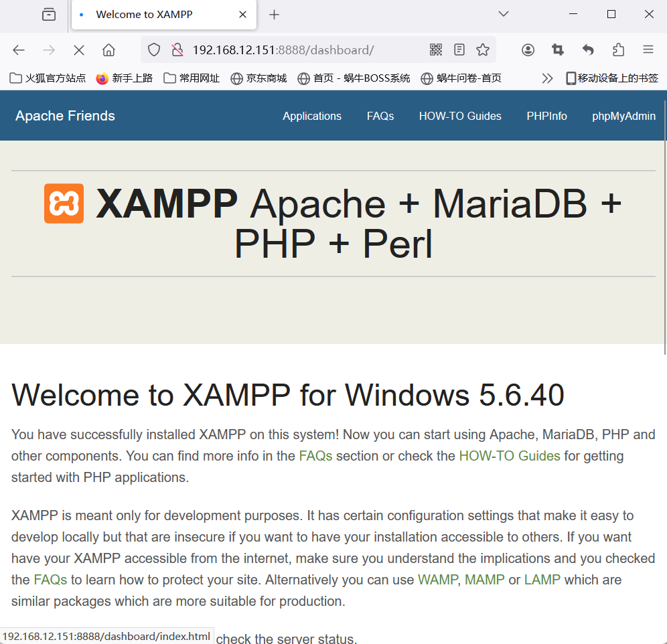
Task: Go to the Firefox home page
Action: tap(109, 50)
